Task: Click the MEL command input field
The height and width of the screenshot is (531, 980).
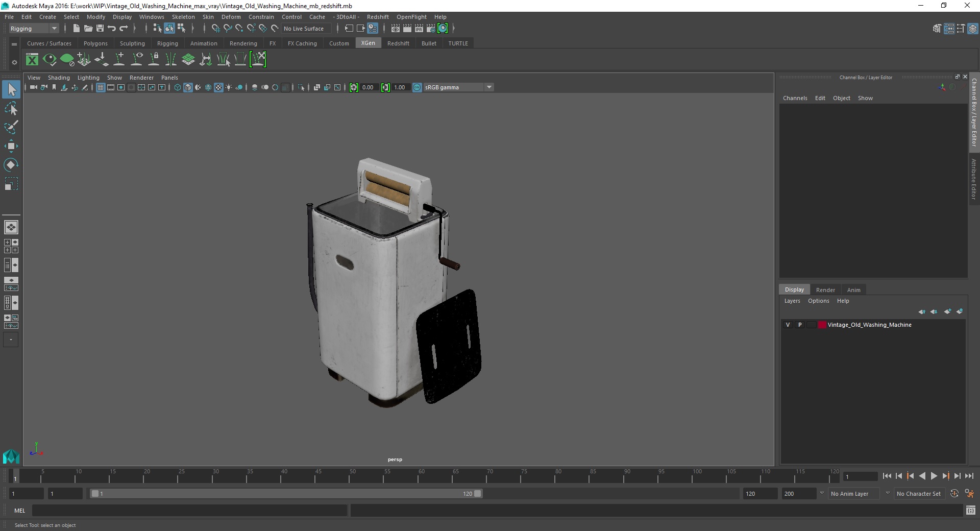Action: tap(190, 510)
